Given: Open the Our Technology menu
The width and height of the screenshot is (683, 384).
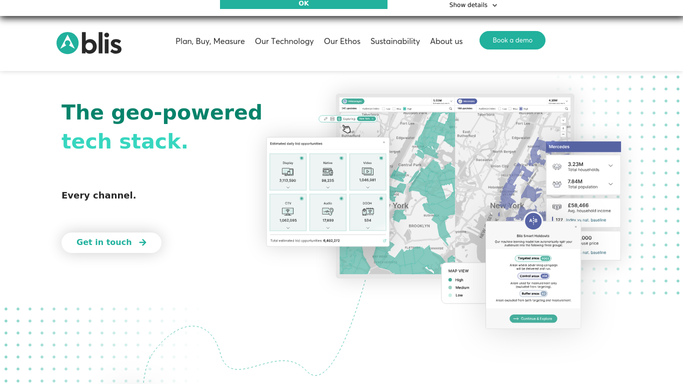Looking at the screenshot, I should pos(284,41).
